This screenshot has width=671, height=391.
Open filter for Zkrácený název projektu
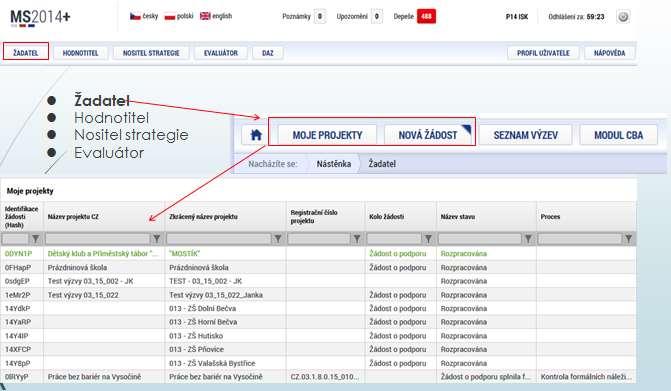(278, 239)
